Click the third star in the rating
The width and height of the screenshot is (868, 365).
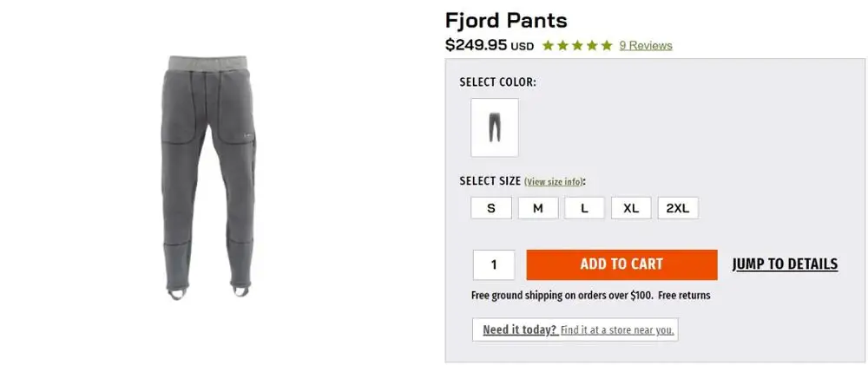coord(577,46)
